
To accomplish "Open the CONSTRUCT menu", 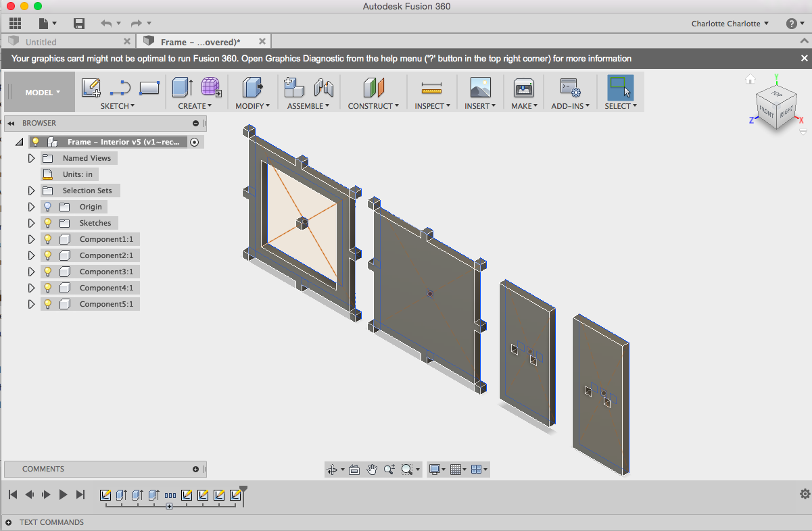I will [373, 106].
